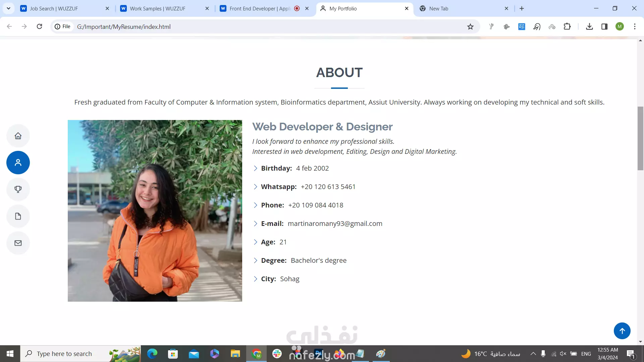Click the Phone number +20 109 084 4018

tap(316, 205)
